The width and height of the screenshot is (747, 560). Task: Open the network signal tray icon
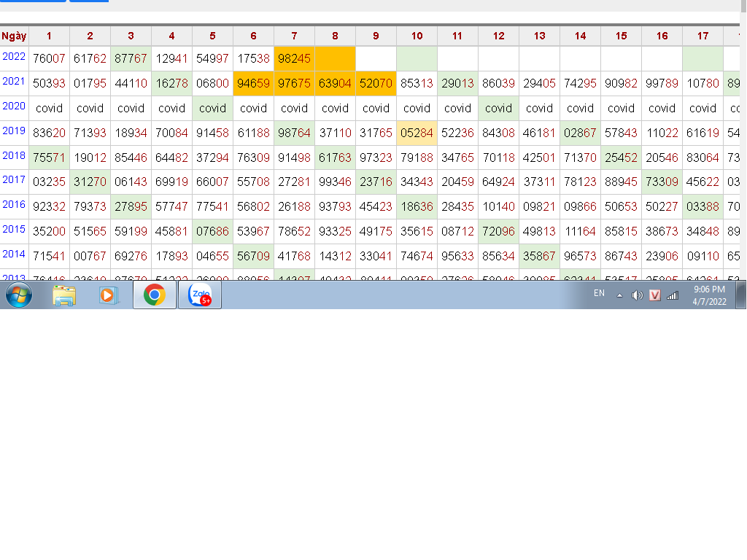[x=673, y=295]
